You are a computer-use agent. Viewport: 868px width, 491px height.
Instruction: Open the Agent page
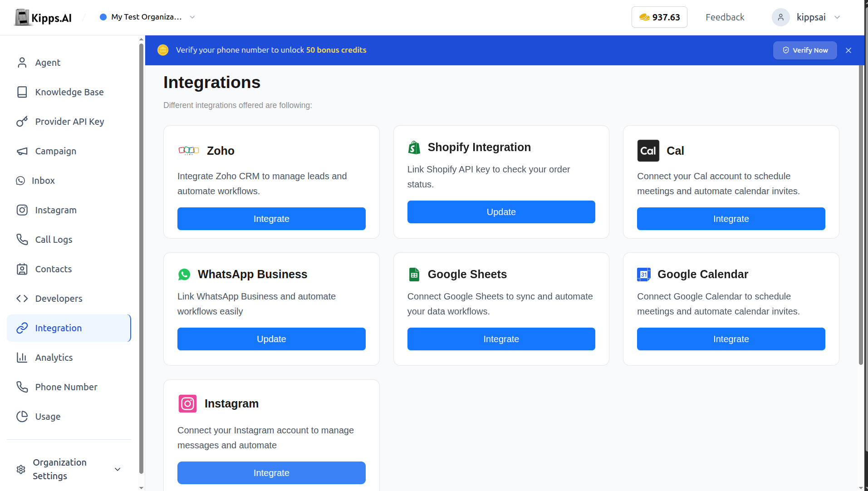click(69, 63)
